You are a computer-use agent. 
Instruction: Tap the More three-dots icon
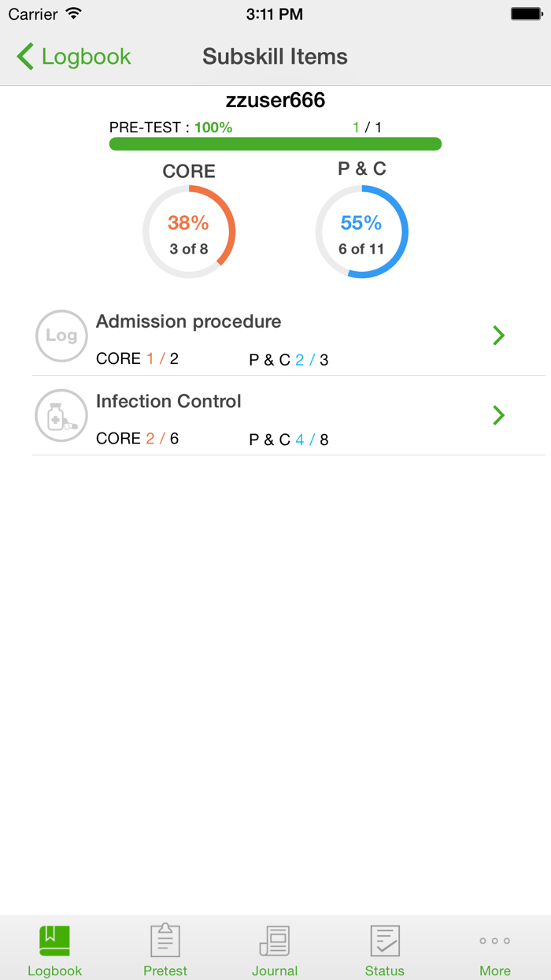[x=495, y=941]
